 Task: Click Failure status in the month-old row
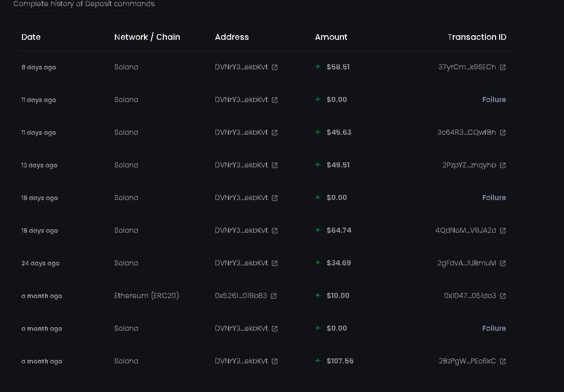[x=494, y=328]
